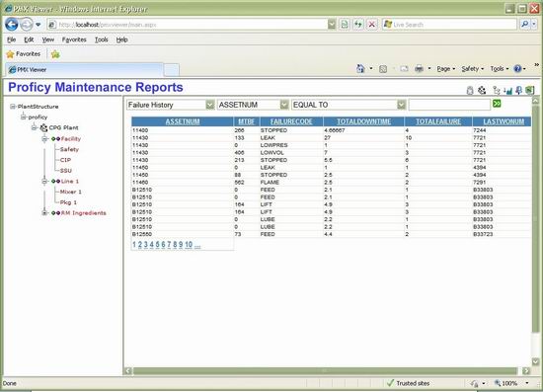Open the Edit menu

pyautogui.click(x=29, y=39)
